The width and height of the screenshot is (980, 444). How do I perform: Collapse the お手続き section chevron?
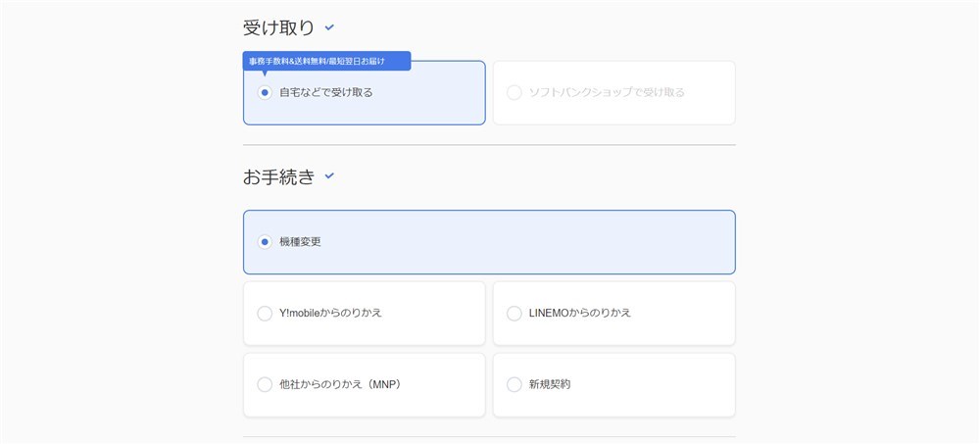coord(329,176)
